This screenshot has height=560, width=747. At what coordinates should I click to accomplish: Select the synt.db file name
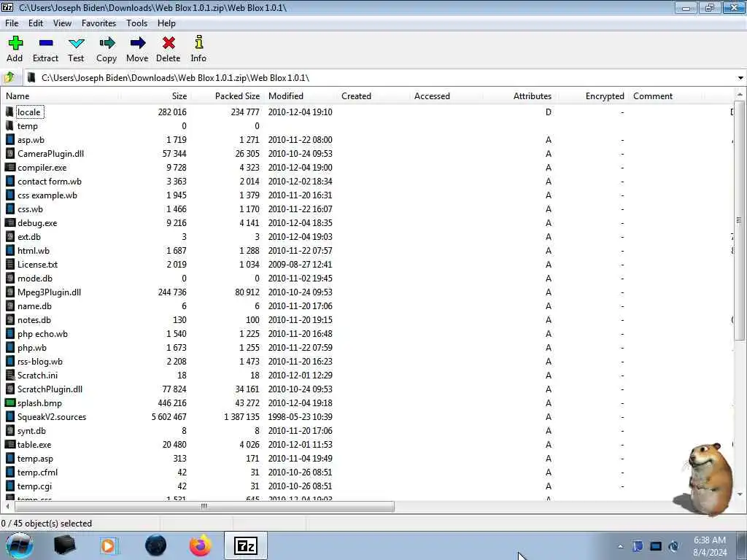point(32,430)
